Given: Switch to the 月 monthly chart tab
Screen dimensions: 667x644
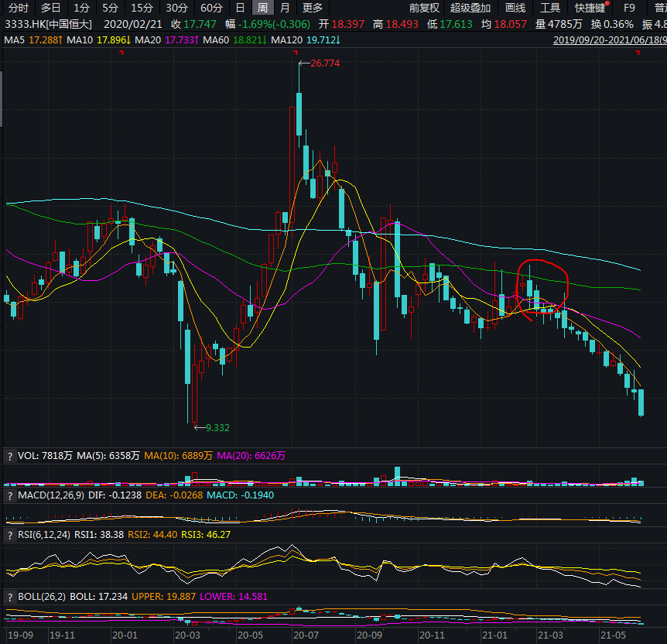Looking at the screenshot, I should 285,8.
